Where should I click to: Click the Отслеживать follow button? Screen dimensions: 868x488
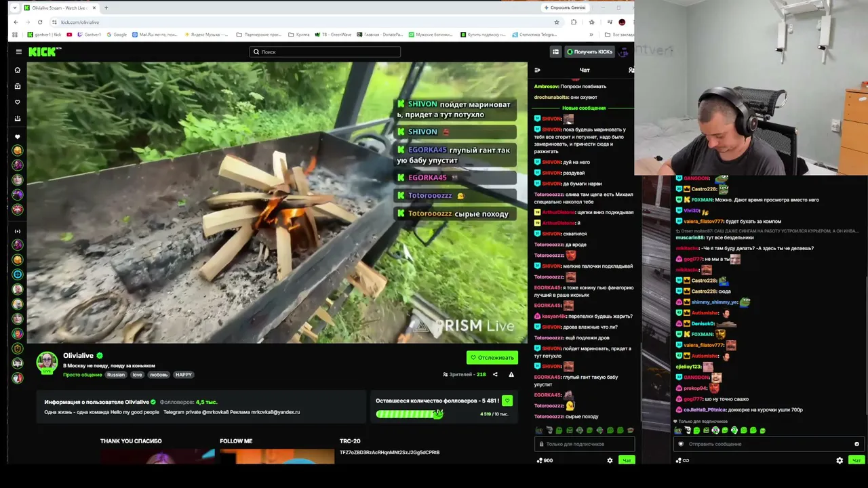(492, 358)
